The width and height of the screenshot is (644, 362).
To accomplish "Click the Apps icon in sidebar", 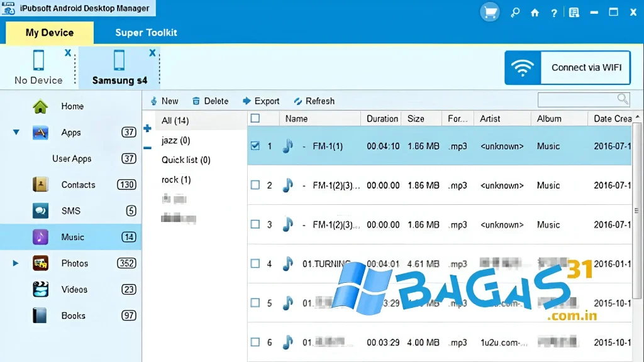I will 40,133.
